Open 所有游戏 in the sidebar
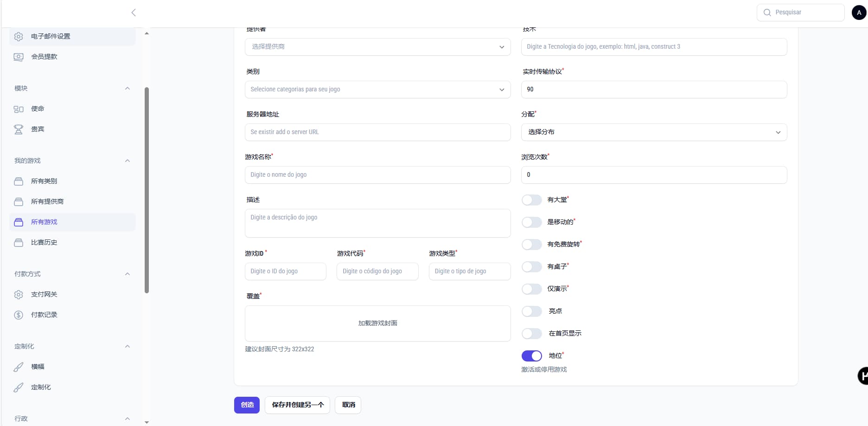Viewport: 868px width, 426px height. pyautogui.click(x=44, y=222)
